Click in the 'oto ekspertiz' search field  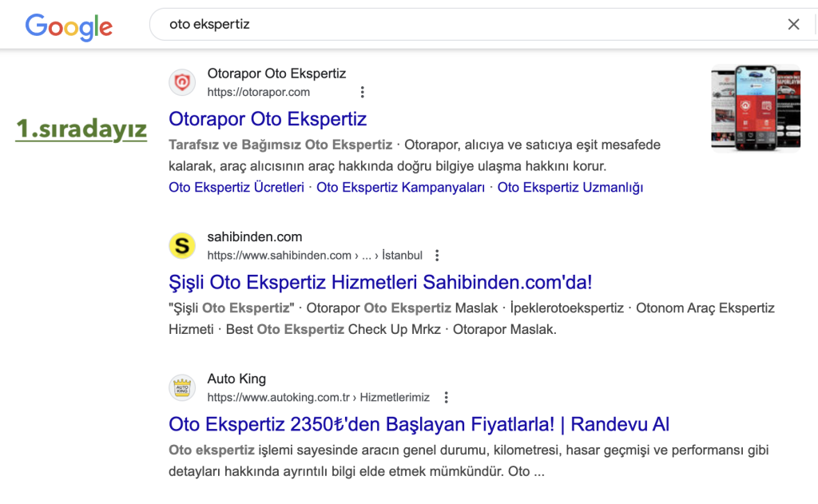coord(463,25)
